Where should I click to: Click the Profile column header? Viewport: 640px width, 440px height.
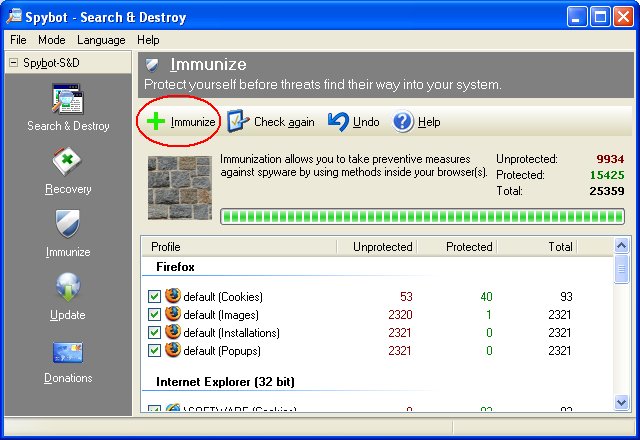[239, 247]
